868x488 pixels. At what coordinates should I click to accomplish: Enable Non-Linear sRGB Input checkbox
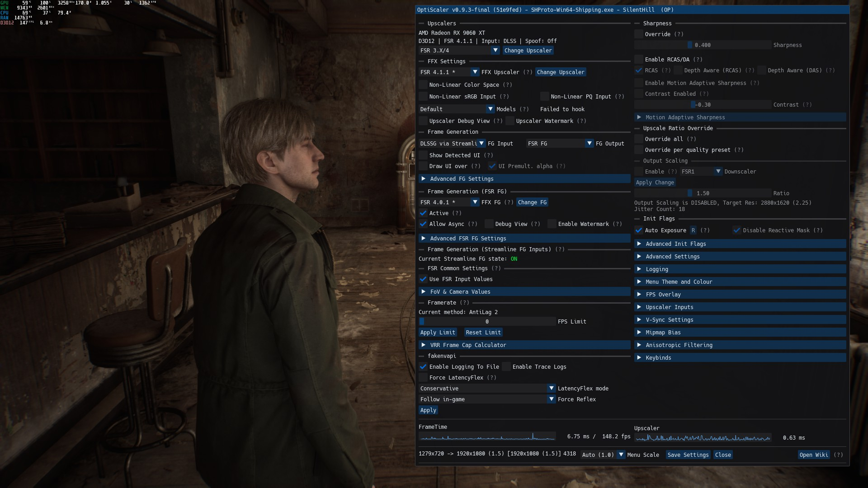pyautogui.click(x=423, y=97)
